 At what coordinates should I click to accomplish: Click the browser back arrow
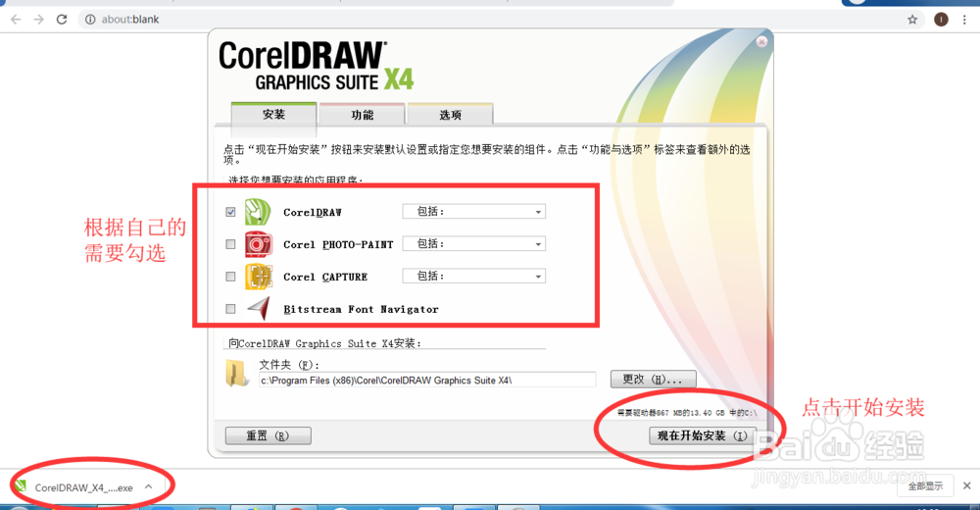(16, 20)
